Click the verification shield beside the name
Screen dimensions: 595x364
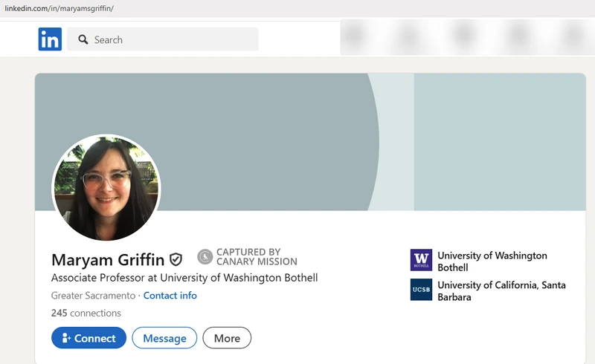176,260
